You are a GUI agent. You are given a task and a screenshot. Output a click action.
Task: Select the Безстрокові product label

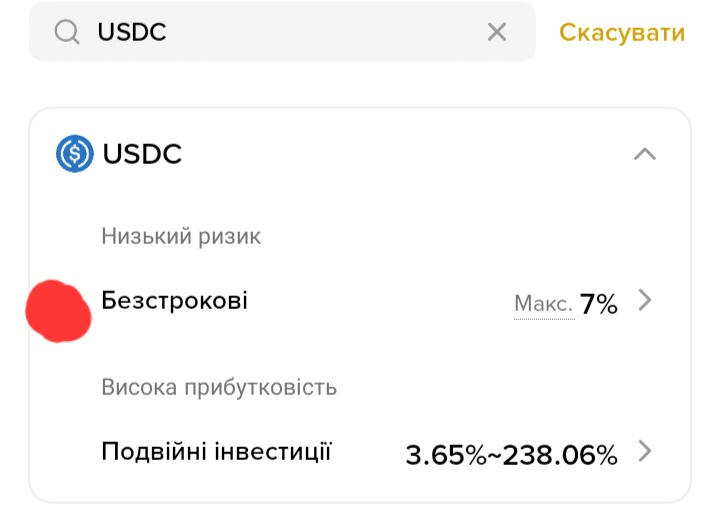tap(175, 300)
